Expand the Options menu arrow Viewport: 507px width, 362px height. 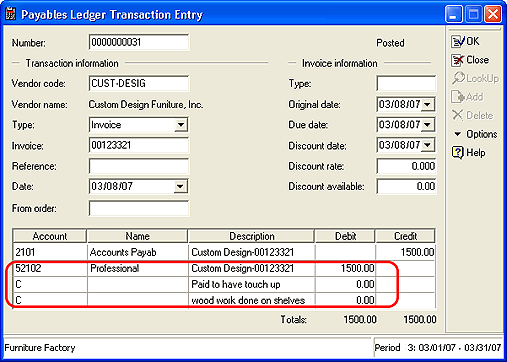tap(458, 134)
